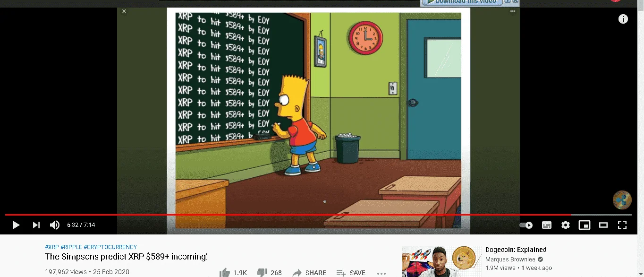This screenshot has height=277, width=644.
Task: Switch to theater mode
Action: (x=603, y=225)
